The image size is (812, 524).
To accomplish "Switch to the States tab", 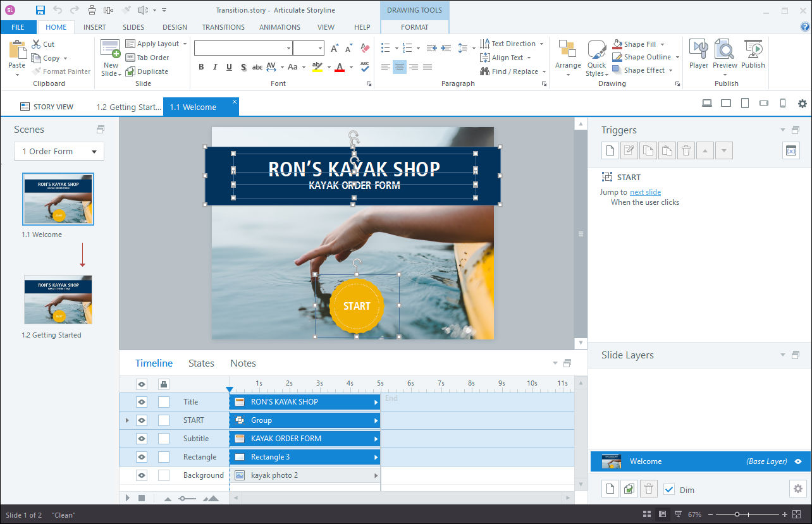I will (201, 363).
